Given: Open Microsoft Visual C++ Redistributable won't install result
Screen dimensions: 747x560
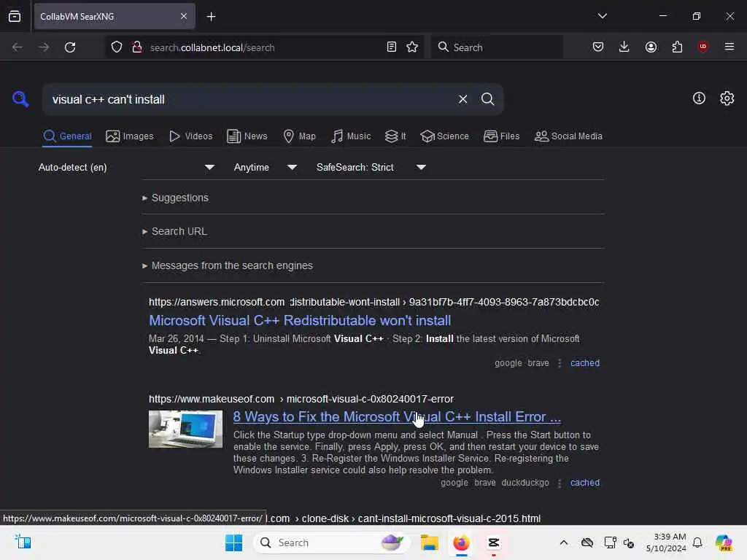Looking at the screenshot, I should pyautogui.click(x=300, y=321).
